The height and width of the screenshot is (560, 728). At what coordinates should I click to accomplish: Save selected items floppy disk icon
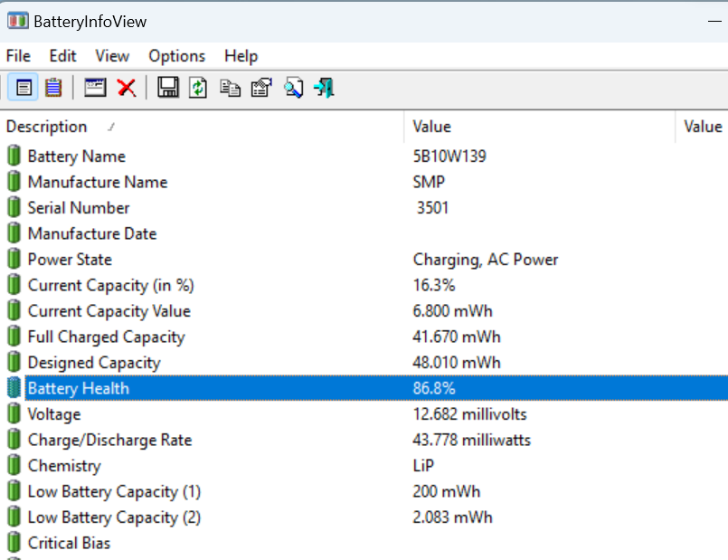click(168, 87)
